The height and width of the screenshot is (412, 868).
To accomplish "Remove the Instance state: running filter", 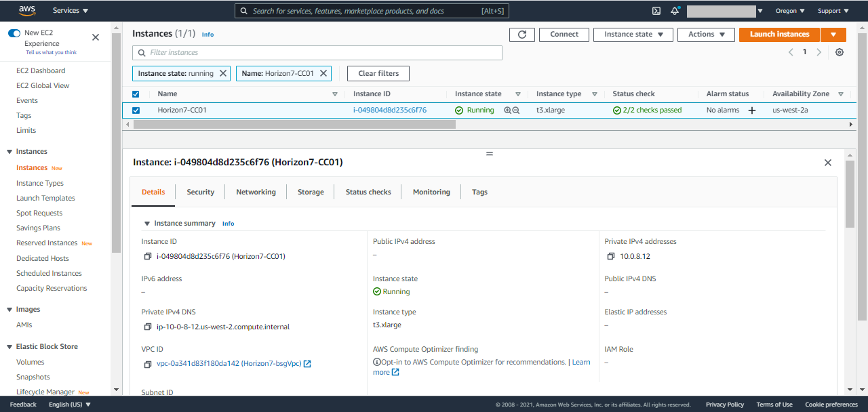I will tap(222, 73).
